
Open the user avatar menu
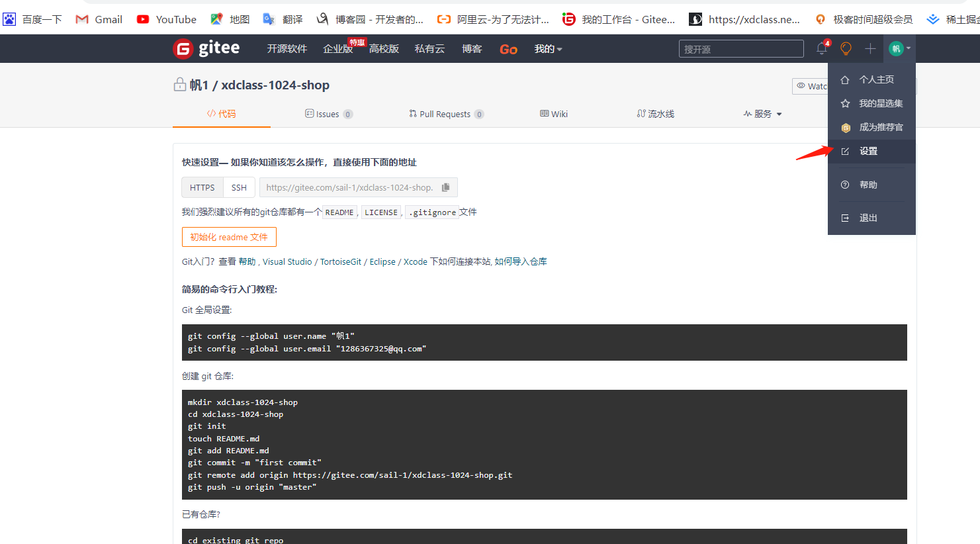point(896,48)
